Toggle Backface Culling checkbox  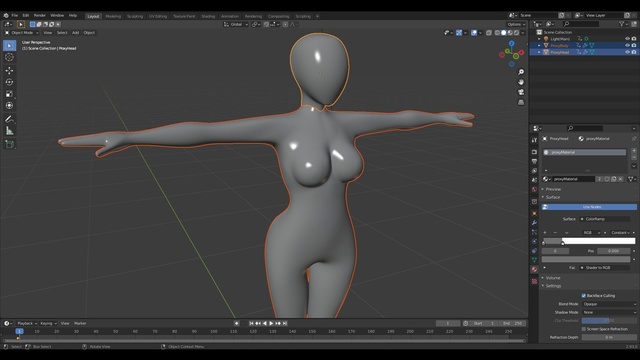[584, 296]
